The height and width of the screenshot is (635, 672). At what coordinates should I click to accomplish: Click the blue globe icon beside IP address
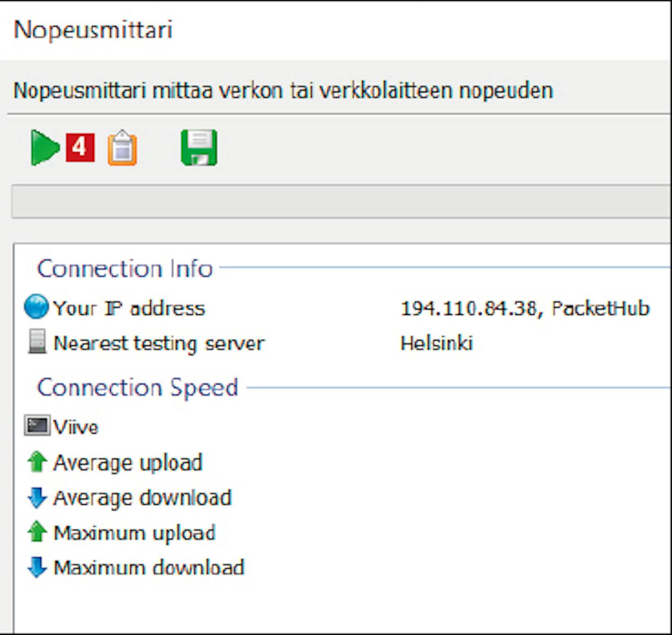[x=36, y=307]
